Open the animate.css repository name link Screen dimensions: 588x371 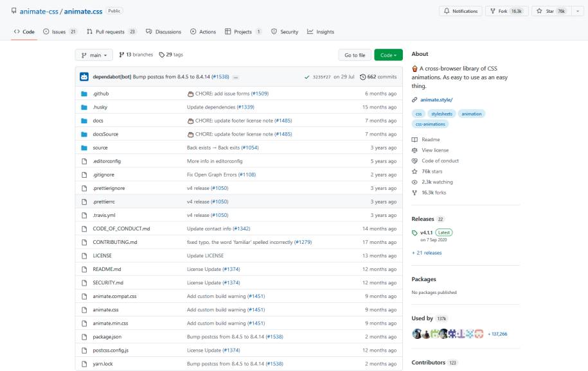[83, 12]
